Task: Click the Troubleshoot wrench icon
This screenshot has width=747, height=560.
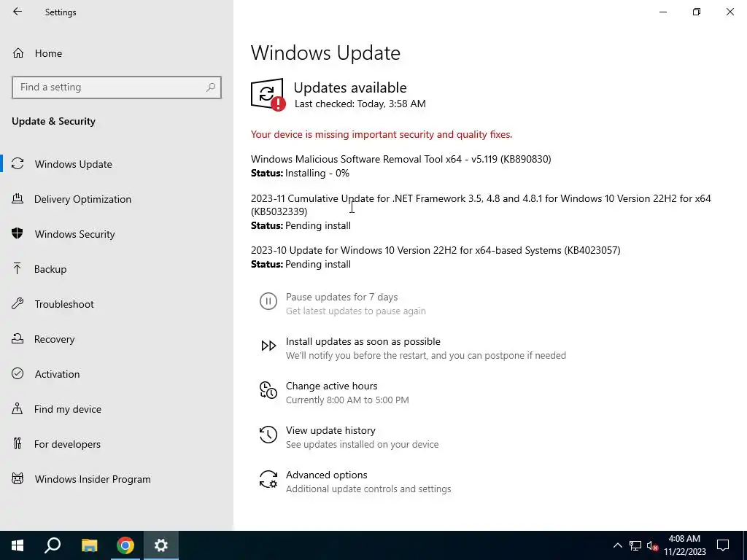Action: (x=18, y=303)
